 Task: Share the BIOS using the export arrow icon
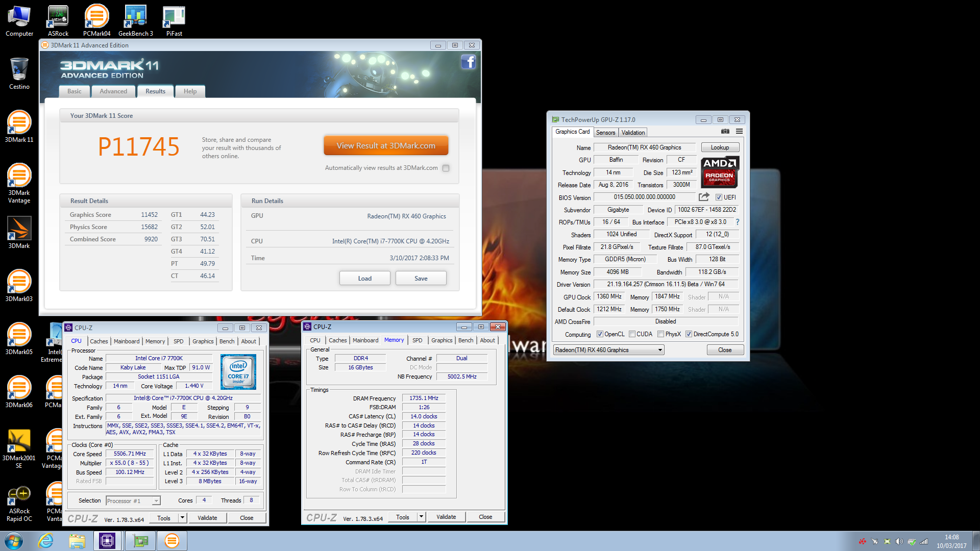704,197
